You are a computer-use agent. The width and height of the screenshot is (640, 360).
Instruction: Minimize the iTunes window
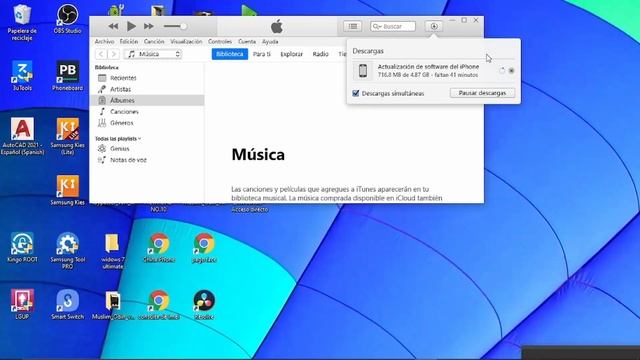[452, 20]
